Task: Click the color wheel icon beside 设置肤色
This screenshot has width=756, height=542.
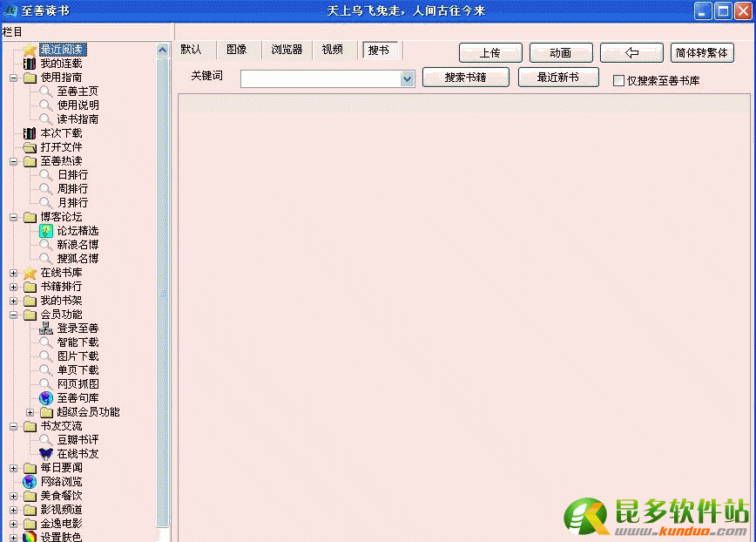Action: (30, 537)
